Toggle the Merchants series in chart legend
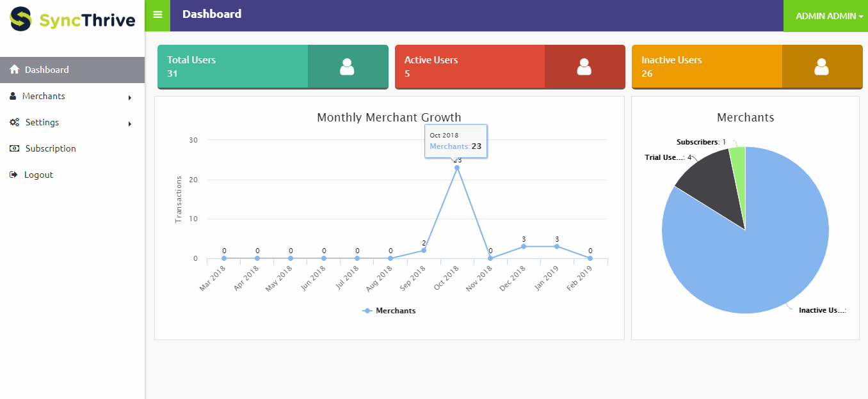 coord(389,311)
